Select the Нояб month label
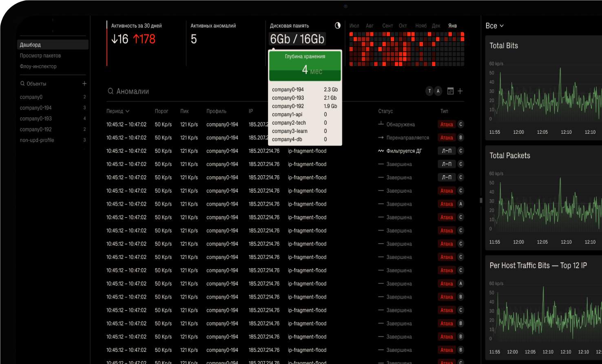This screenshot has height=364, width=602. (x=421, y=26)
